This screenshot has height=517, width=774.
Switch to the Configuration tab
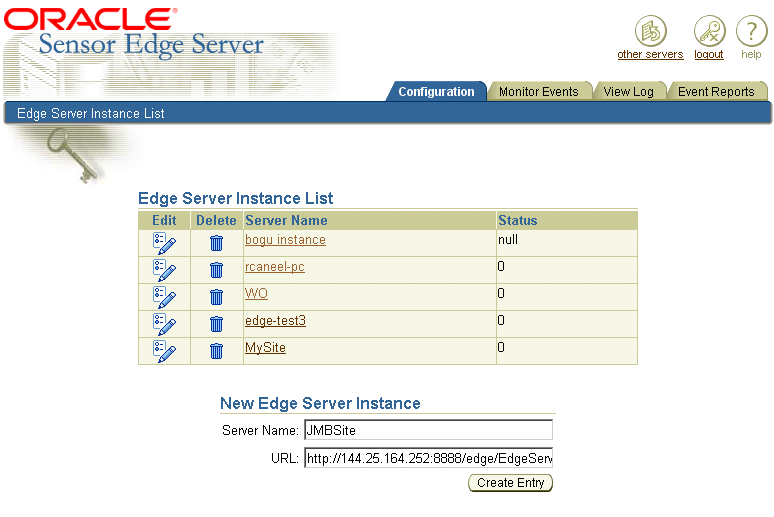coord(436,92)
